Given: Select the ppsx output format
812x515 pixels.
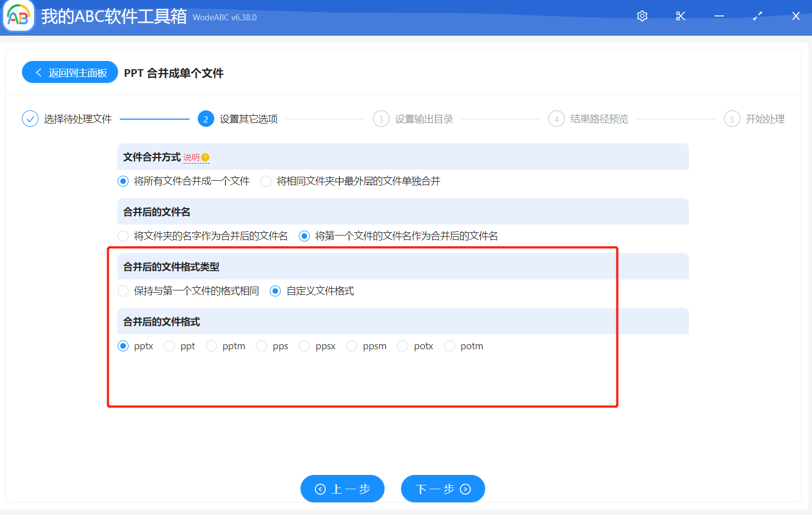Looking at the screenshot, I should click(304, 346).
